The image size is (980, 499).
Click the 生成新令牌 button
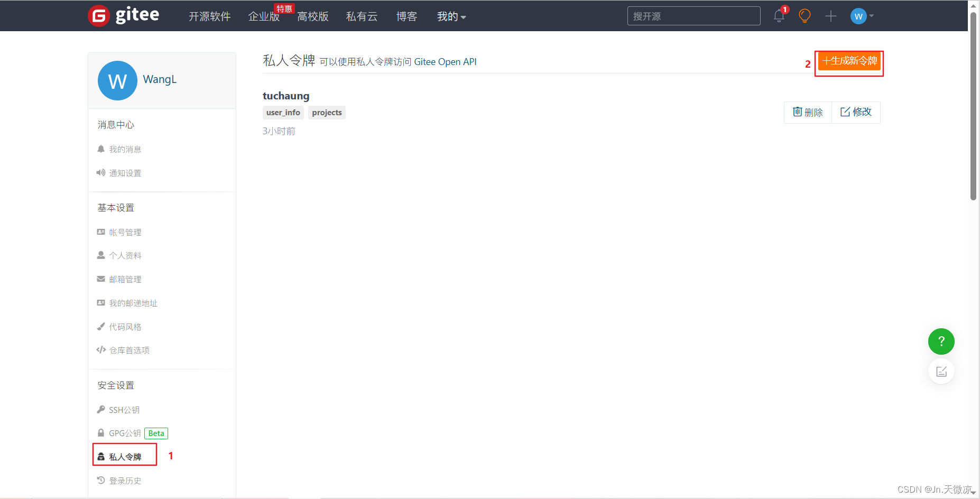849,61
